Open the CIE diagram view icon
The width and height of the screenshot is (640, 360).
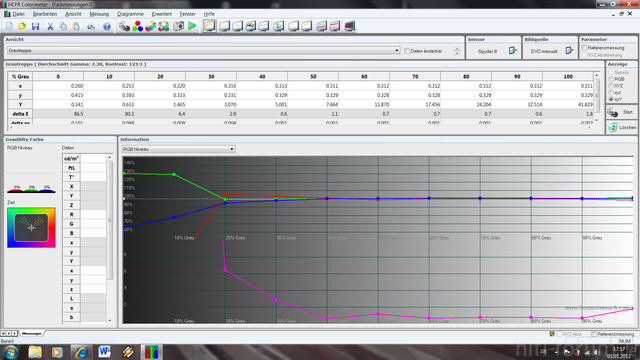[278, 26]
